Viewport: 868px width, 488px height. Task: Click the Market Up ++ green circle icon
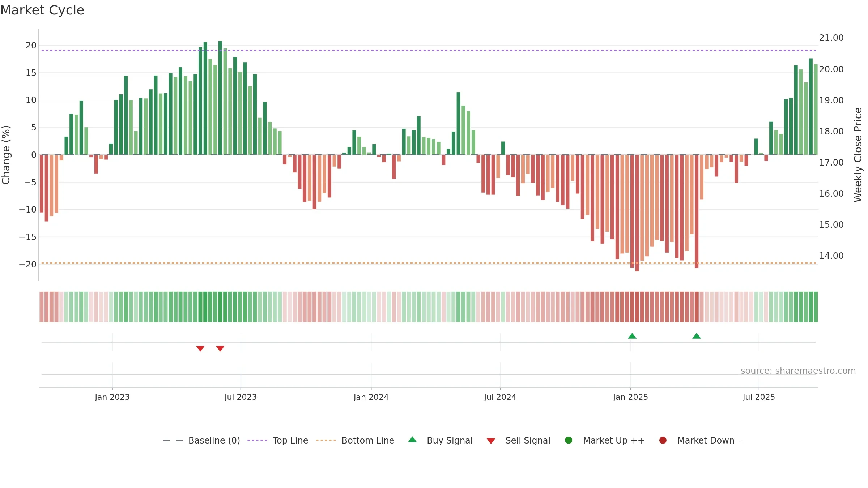pyautogui.click(x=569, y=440)
